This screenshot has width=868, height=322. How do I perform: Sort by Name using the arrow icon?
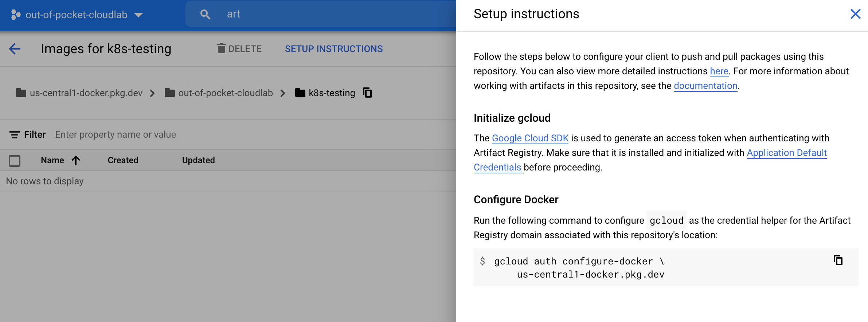click(x=76, y=160)
